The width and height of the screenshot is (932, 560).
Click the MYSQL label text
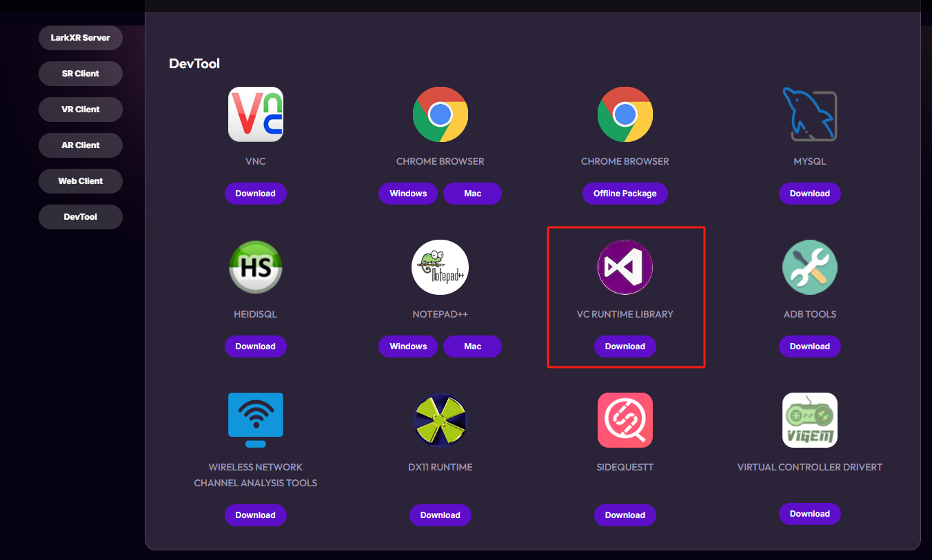[x=810, y=161]
